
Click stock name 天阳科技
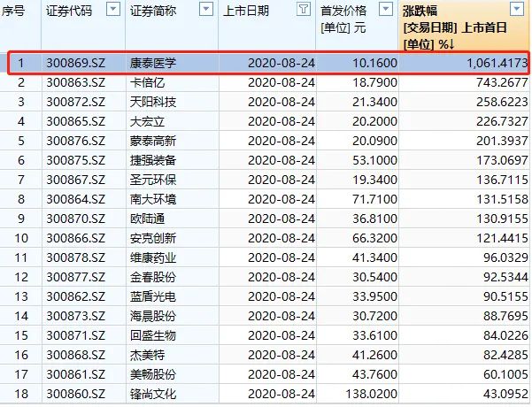(x=153, y=102)
